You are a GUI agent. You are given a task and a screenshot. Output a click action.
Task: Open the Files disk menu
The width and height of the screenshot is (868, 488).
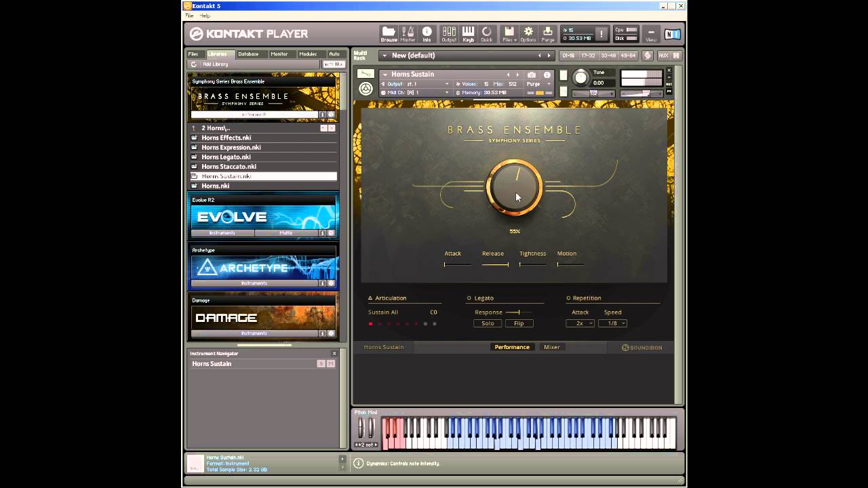[509, 34]
